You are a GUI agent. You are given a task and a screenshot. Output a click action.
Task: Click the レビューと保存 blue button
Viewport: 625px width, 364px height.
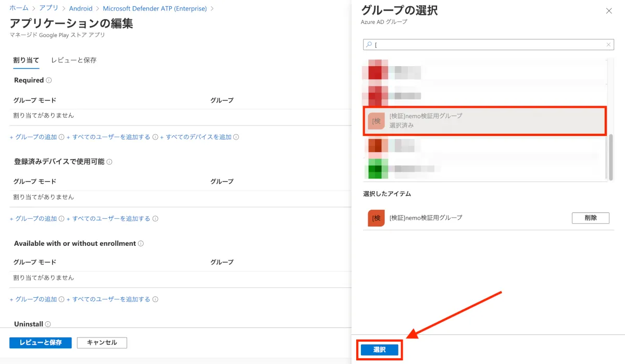[41, 343]
